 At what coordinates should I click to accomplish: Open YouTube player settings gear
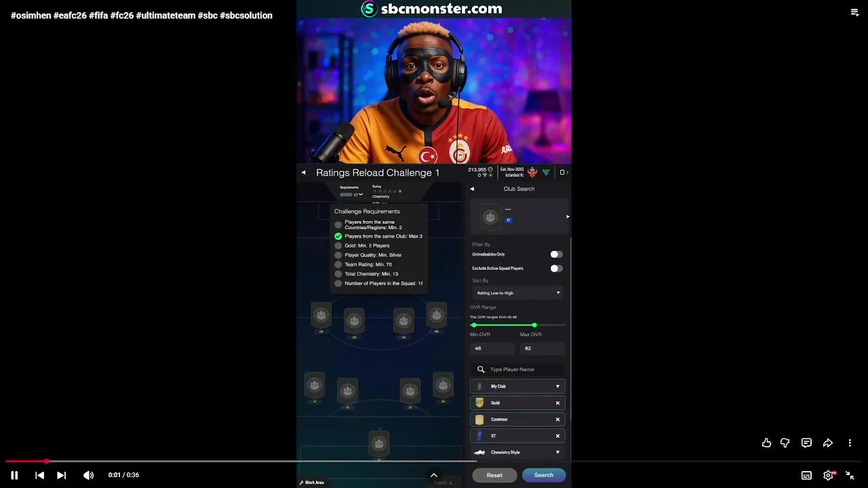(x=829, y=475)
